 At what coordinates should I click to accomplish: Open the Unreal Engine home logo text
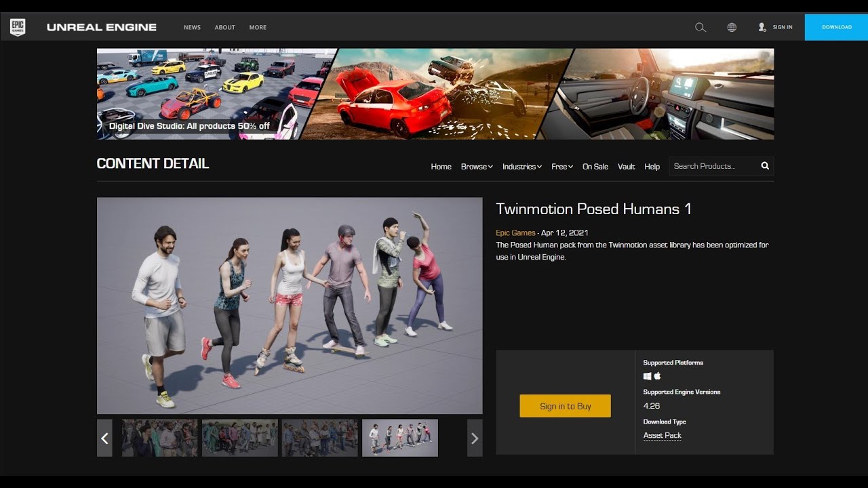click(102, 27)
